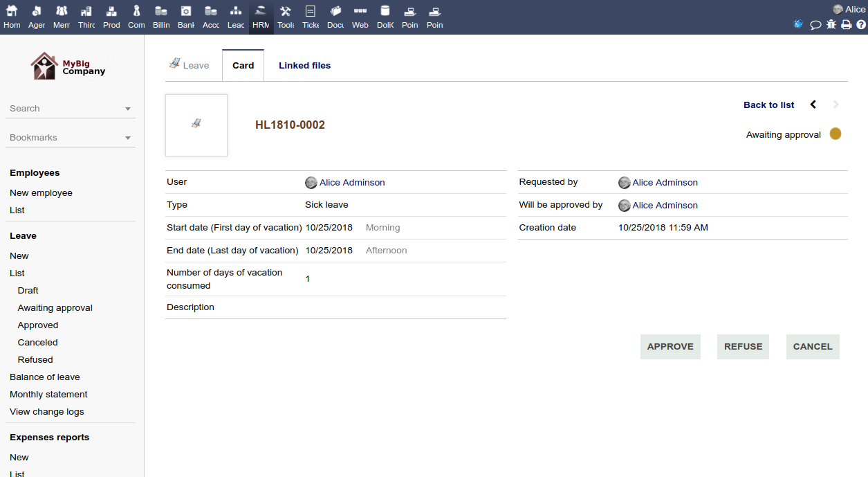The image size is (868, 477).
Task: Click the bug report icon
Action: [x=831, y=24]
